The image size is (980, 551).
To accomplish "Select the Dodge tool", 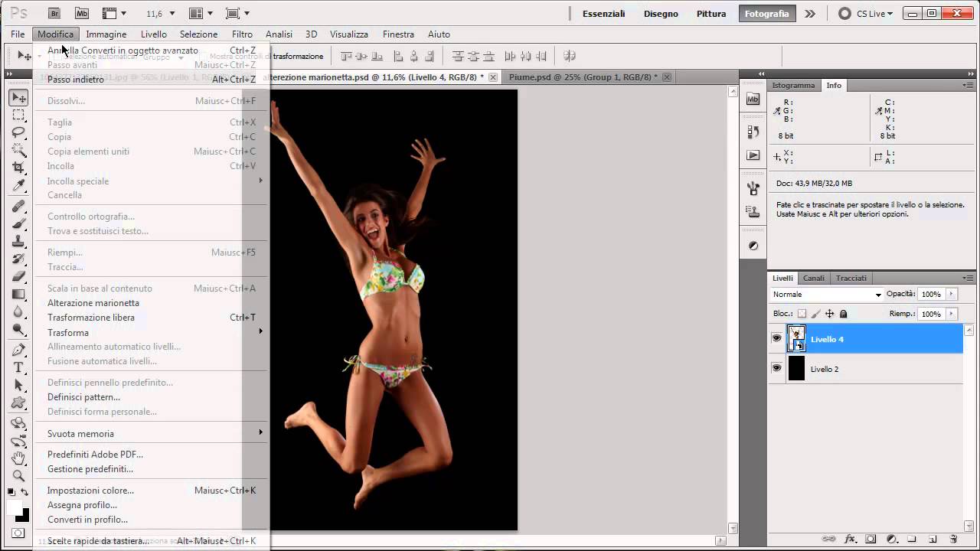I will [19, 329].
